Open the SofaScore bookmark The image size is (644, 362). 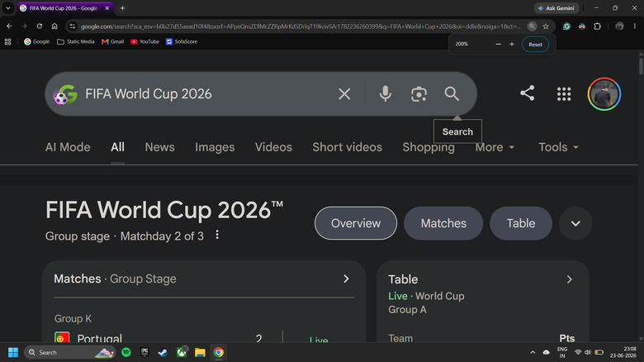pyautogui.click(x=182, y=41)
